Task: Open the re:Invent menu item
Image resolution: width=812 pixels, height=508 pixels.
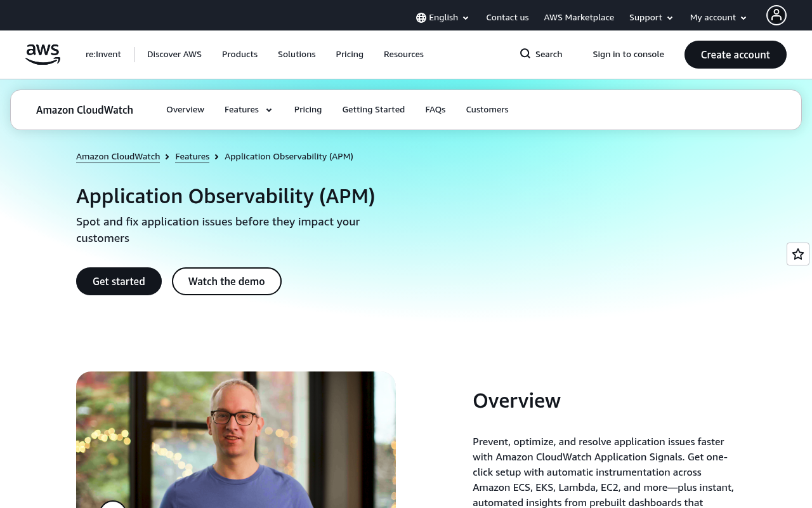Action: coord(103,55)
